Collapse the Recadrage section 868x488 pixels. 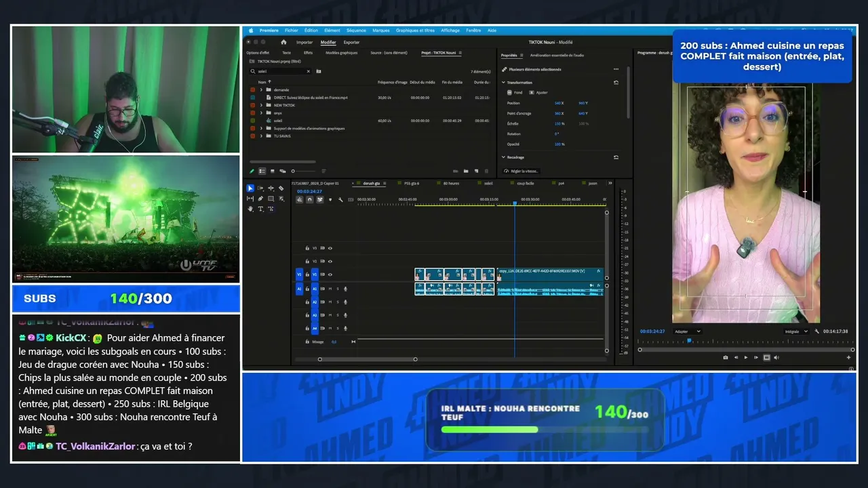coord(503,157)
